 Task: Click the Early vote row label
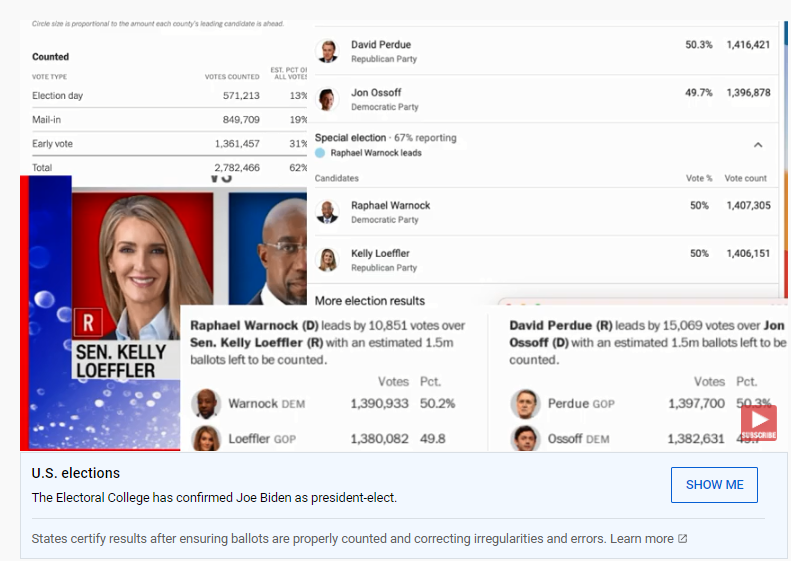coord(52,144)
